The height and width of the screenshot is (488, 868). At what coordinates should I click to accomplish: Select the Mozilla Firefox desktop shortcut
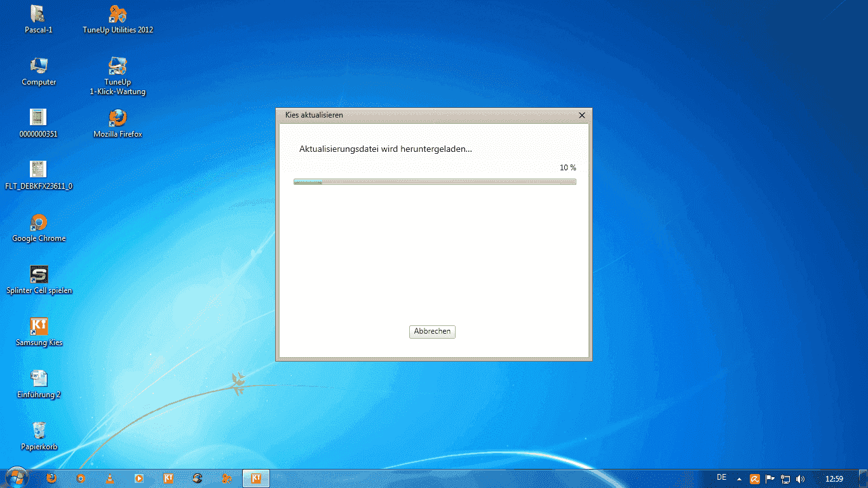pyautogui.click(x=118, y=123)
